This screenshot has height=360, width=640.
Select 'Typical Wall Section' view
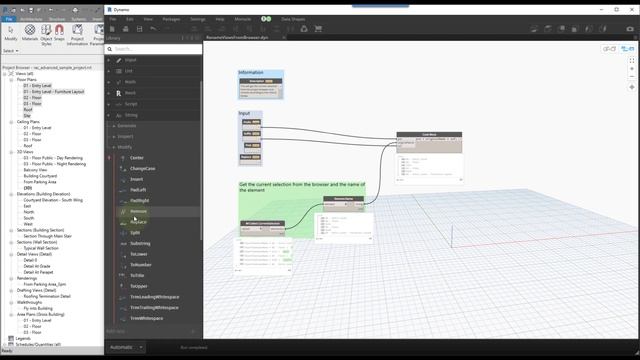point(41,248)
